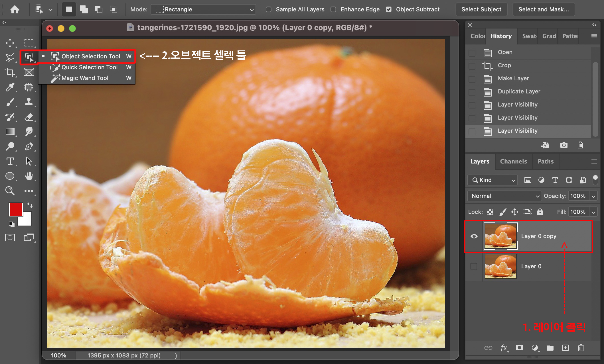Open the Mode Rectangle dropdown
This screenshot has height=364, width=604.
pyautogui.click(x=203, y=9)
